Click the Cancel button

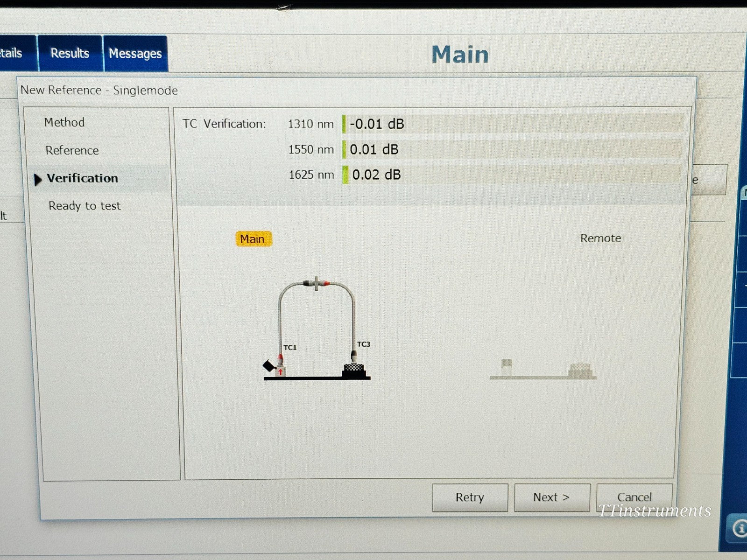point(634,497)
